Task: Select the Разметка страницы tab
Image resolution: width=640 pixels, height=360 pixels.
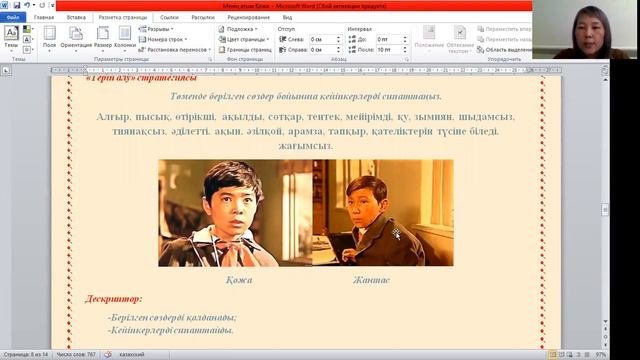Action: coord(123,18)
